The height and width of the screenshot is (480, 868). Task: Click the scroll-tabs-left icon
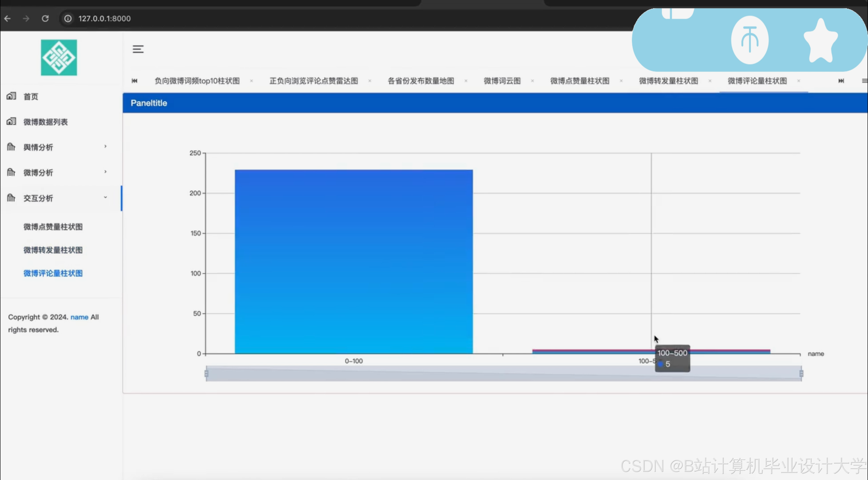coord(135,81)
